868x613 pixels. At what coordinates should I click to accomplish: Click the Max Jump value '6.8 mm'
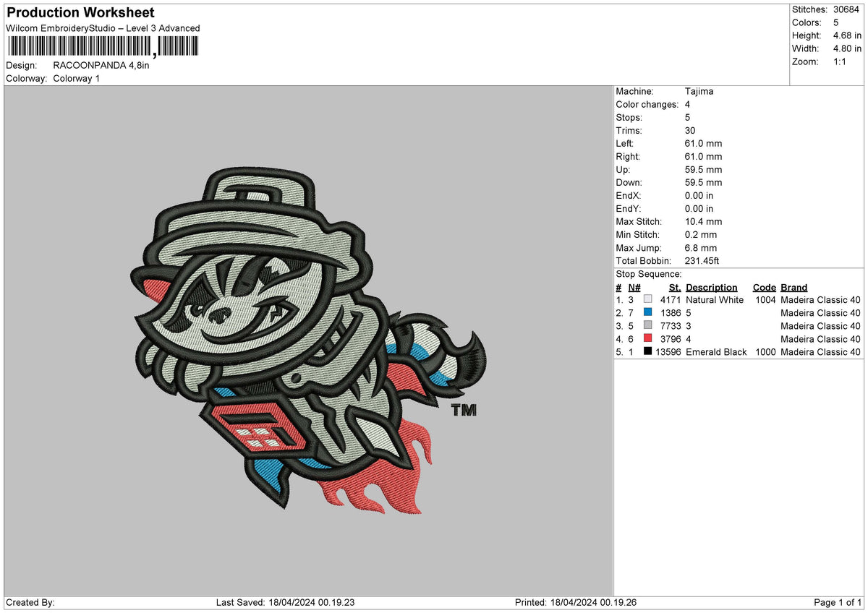[x=701, y=247]
